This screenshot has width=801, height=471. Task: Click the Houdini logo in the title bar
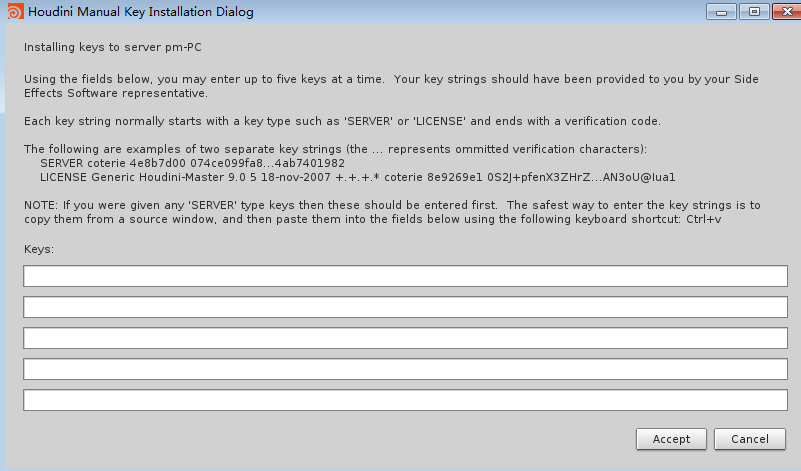pyautogui.click(x=14, y=13)
